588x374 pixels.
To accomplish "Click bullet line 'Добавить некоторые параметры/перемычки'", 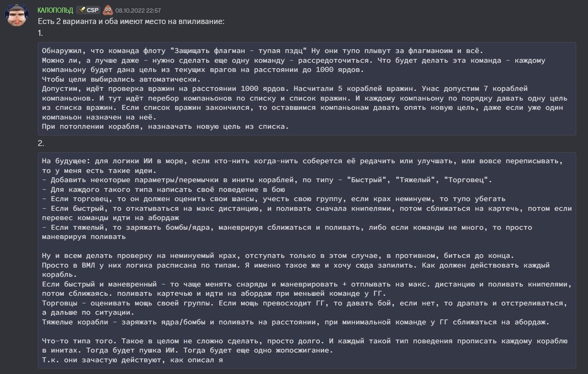I will pyautogui.click(x=267, y=180).
